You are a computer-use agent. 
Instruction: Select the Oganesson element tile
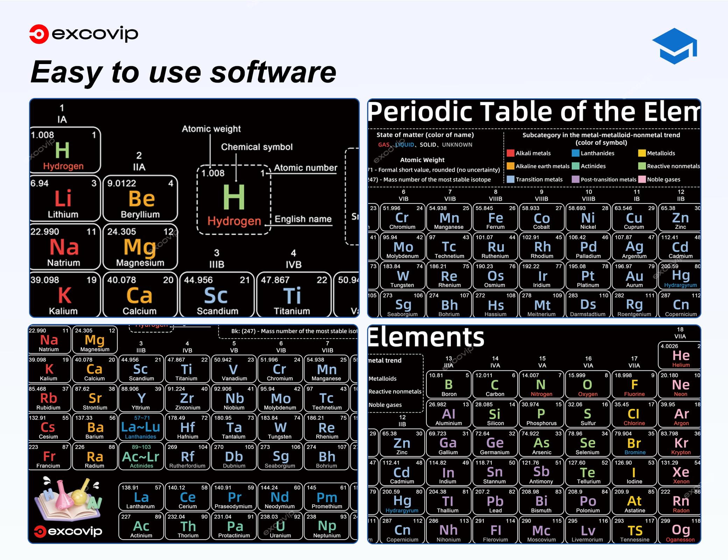click(680, 530)
